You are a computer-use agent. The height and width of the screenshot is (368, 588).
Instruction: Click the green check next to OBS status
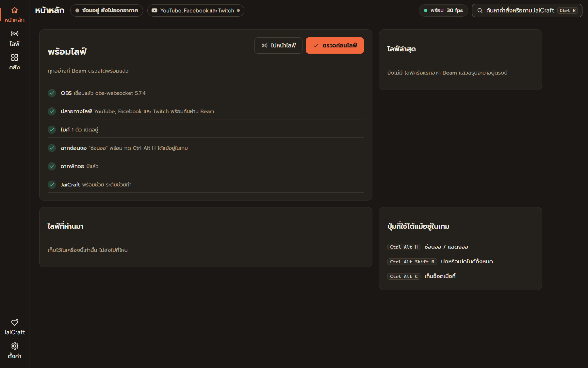[52, 93]
